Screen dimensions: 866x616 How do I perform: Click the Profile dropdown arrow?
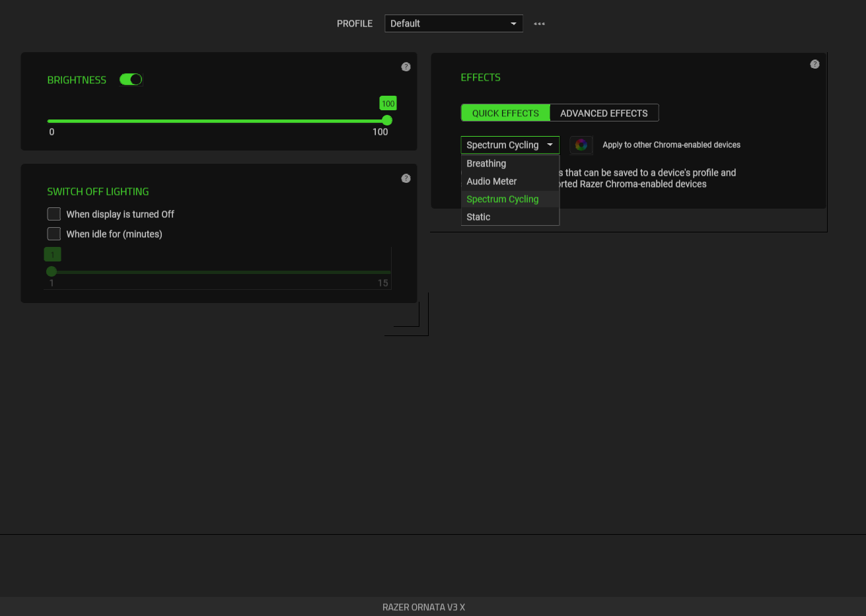click(x=513, y=23)
